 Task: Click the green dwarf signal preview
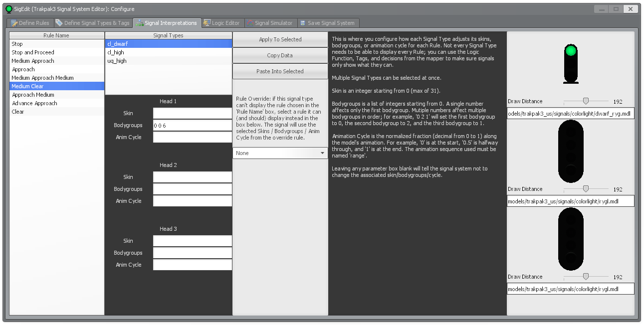(x=571, y=64)
